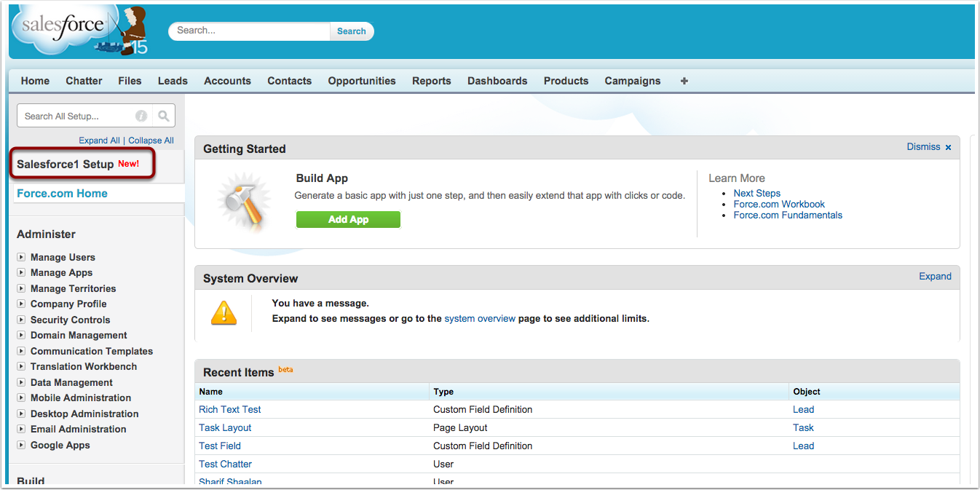This screenshot has height=490, width=980.
Task: Switch to the Reports tab
Action: [x=432, y=81]
